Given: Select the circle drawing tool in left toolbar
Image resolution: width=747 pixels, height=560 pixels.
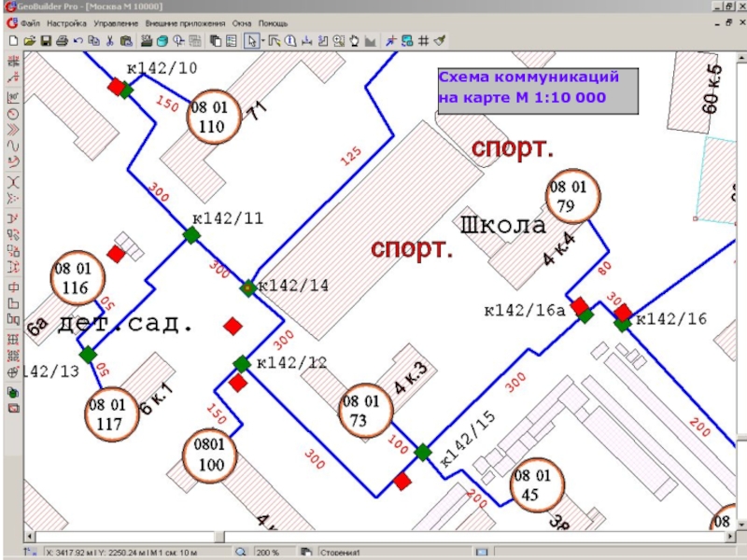Looking at the screenshot, I should pyautogui.click(x=13, y=114).
